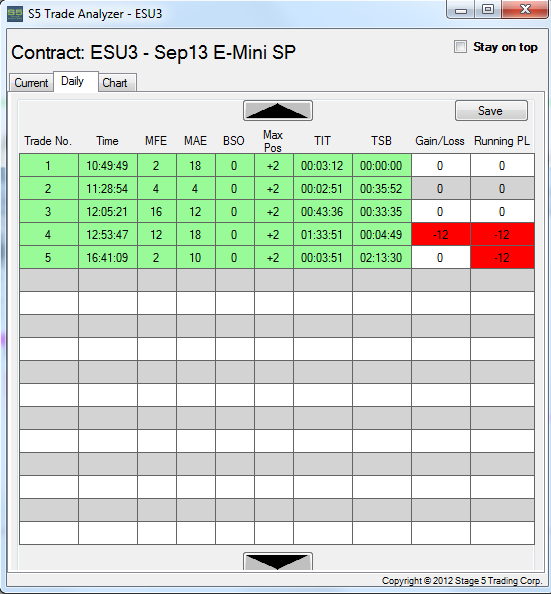Click the red Running PL cell for trade 4
This screenshot has height=594, width=551.
tap(502, 234)
